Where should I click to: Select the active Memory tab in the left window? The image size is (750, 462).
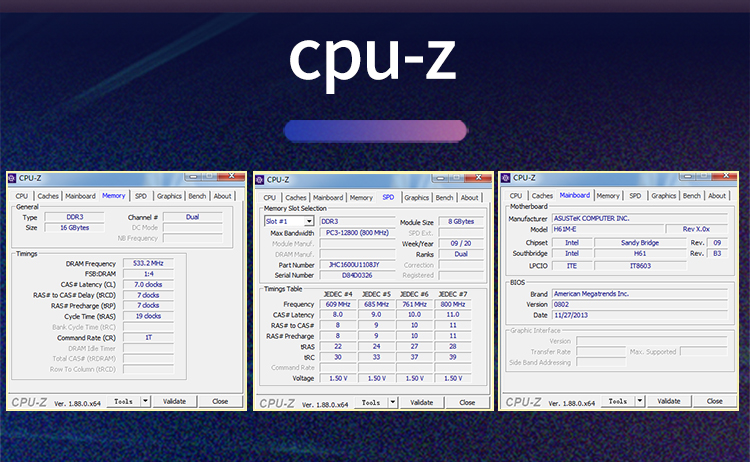pyautogui.click(x=113, y=196)
